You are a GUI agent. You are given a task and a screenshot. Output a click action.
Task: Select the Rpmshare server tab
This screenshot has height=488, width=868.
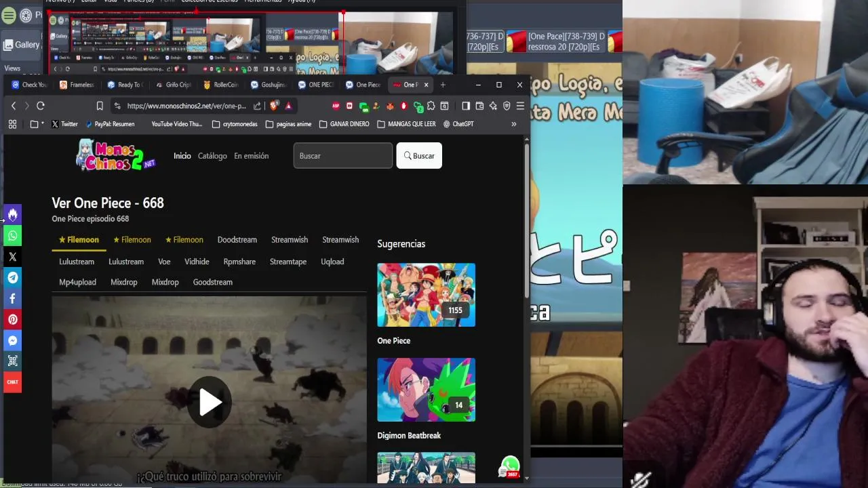coord(239,262)
